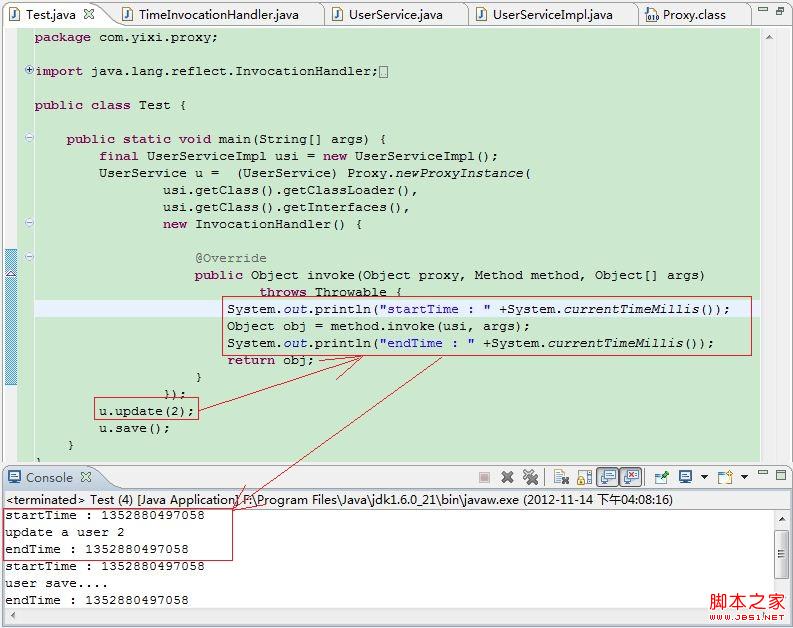Click the 'throws Throwable {' line
This screenshot has width=793, height=628.
331,292
